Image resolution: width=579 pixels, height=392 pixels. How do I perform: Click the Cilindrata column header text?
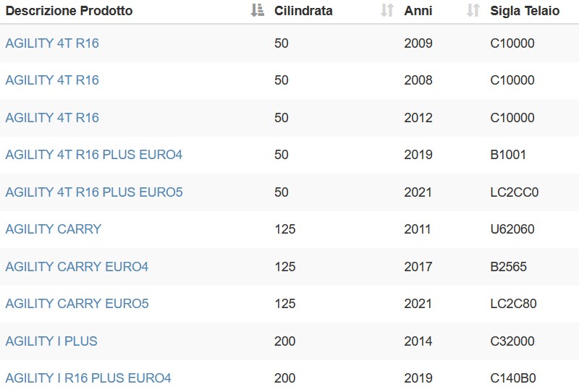tap(303, 11)
